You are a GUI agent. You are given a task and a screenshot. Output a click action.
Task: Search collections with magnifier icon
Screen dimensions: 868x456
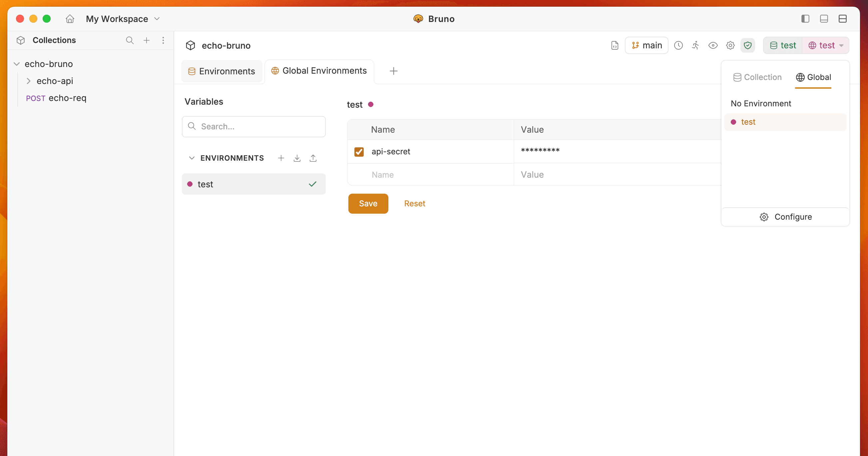coord(130,40)
